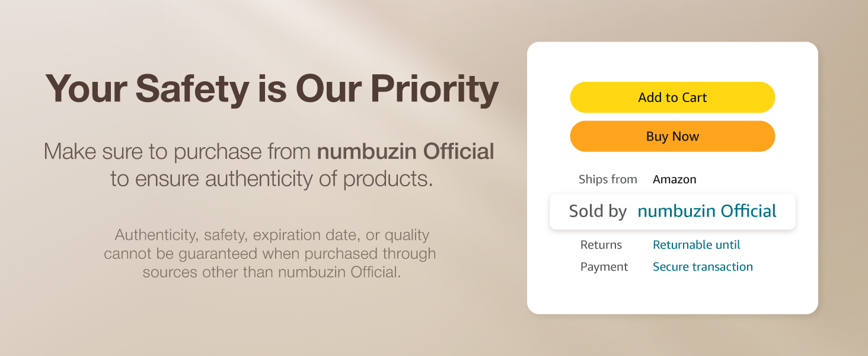
Task: Open the teal numbuzin Official seller link
Action: coord(707,211)
